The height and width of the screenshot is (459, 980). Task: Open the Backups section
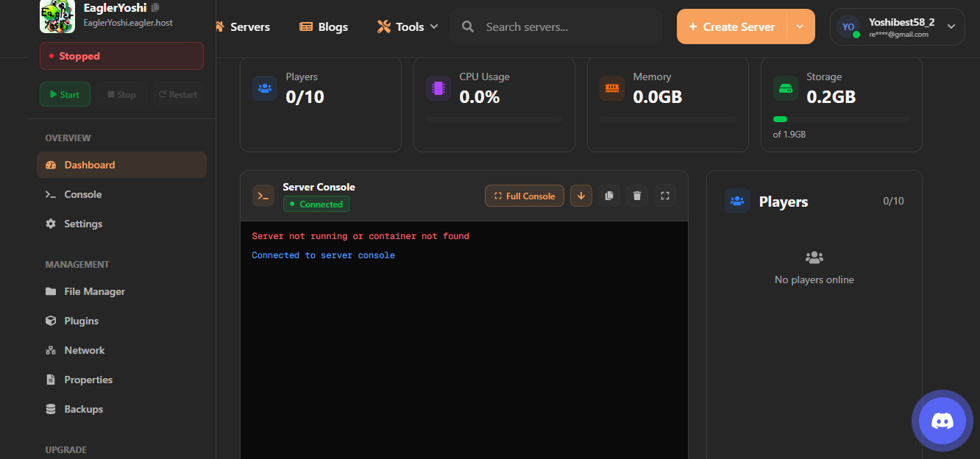click(x=83, y=409)
